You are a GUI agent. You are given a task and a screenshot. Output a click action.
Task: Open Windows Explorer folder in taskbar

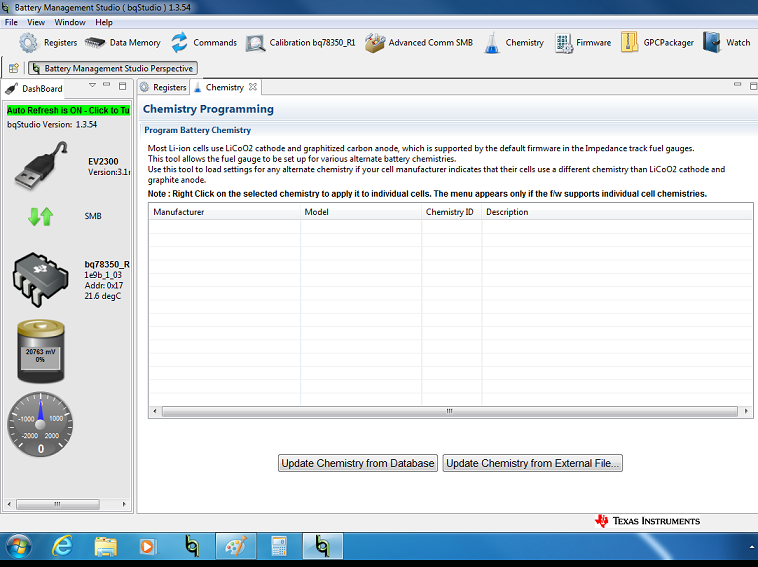click(x=105, y=547)
